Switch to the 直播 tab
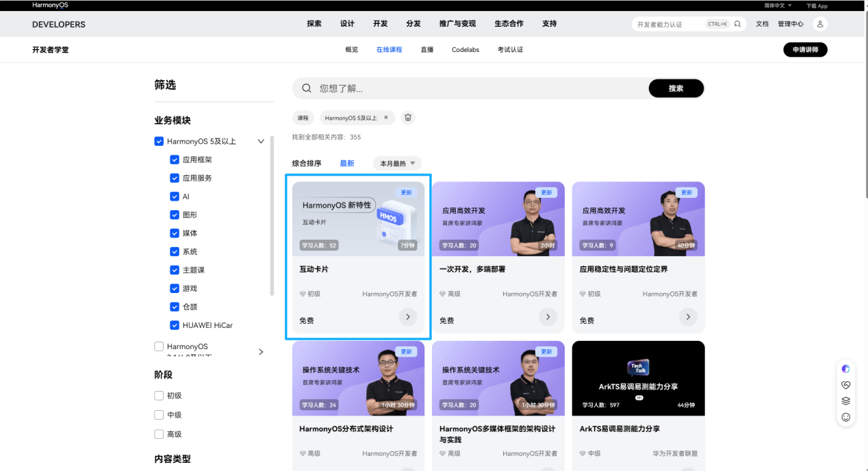Viewport: 868px width, 471px height. point(427,50)
